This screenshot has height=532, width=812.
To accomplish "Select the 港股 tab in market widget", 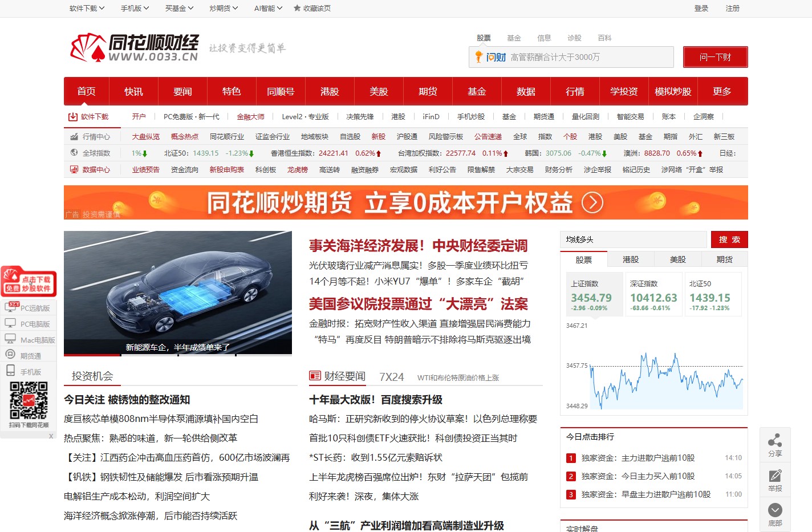I will (x=631, y=259).
